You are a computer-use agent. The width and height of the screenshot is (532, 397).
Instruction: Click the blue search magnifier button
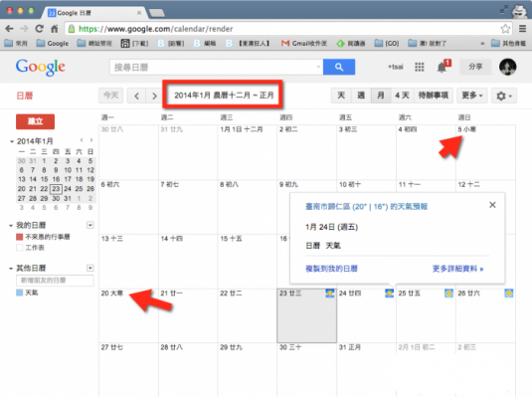[339, 67]
